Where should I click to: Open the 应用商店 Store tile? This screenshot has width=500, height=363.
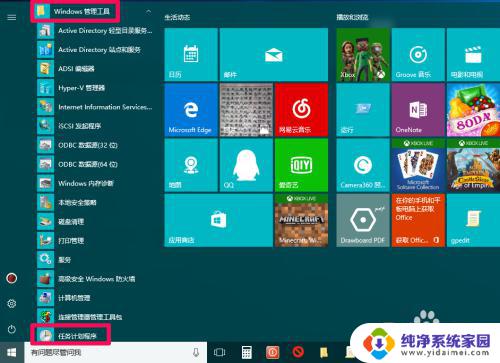tap(219, 221)
